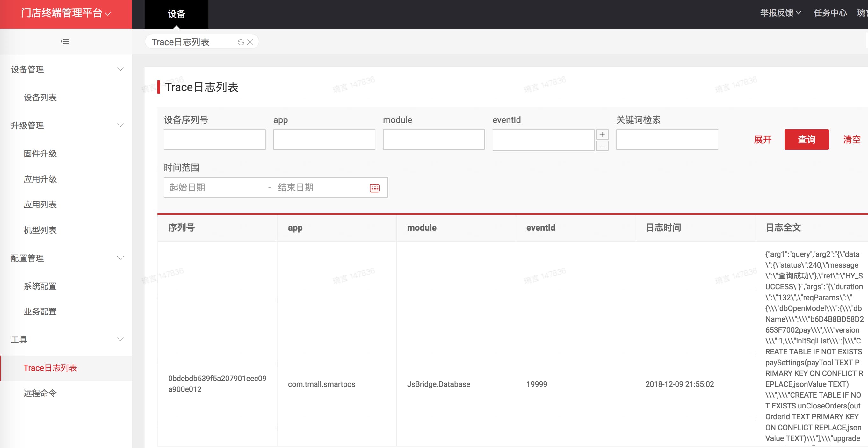
Task: Click the plus icon beside eventId field
Action: point(602,134)
